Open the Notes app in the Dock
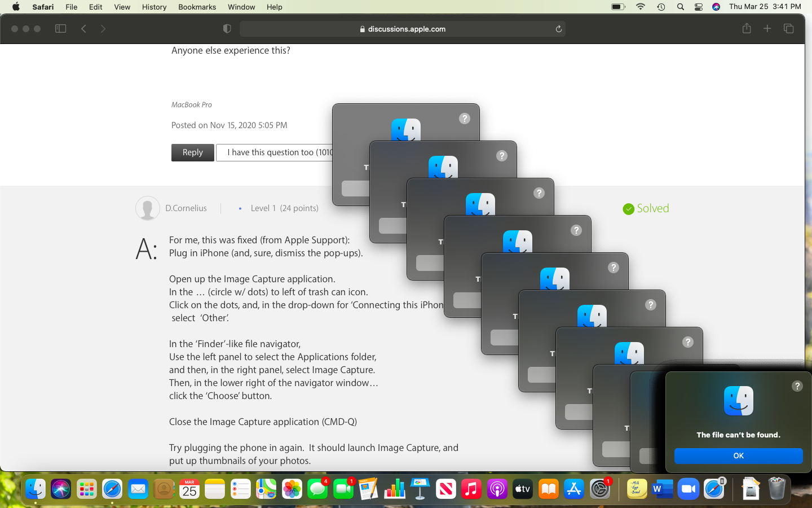This screenshot has width=812, height=508. [x=215, y=489]
